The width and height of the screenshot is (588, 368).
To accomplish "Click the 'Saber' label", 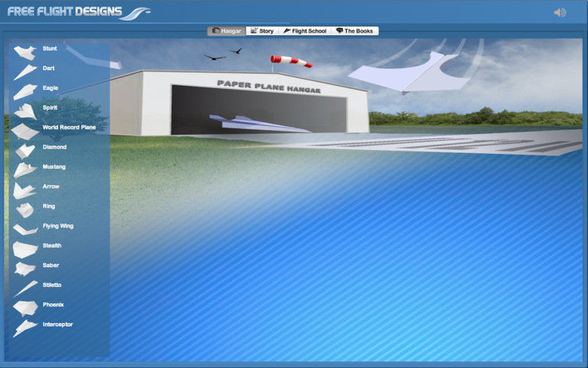I will coord(51,265).
